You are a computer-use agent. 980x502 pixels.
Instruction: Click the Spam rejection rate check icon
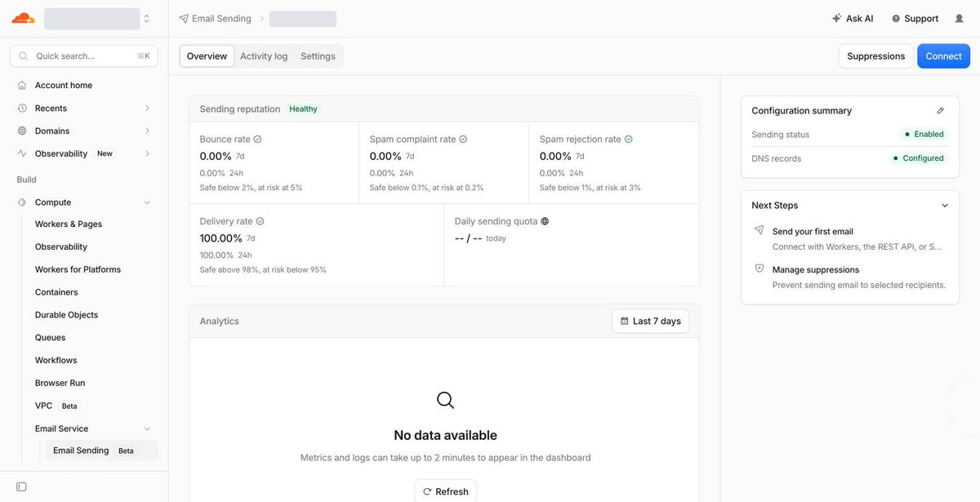click(628, 140)
